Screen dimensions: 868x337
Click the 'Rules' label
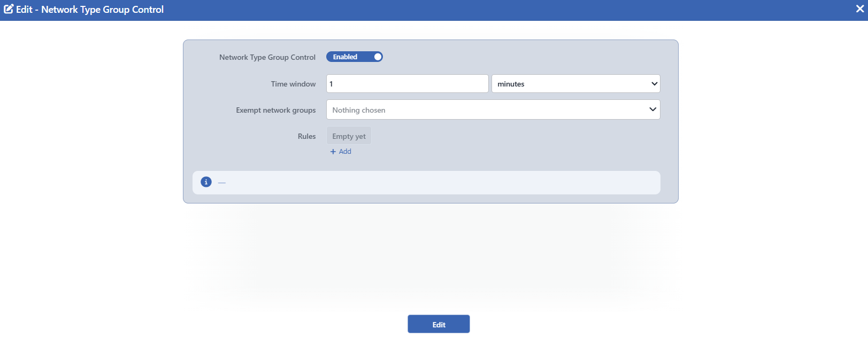click(x=307, y=136)
